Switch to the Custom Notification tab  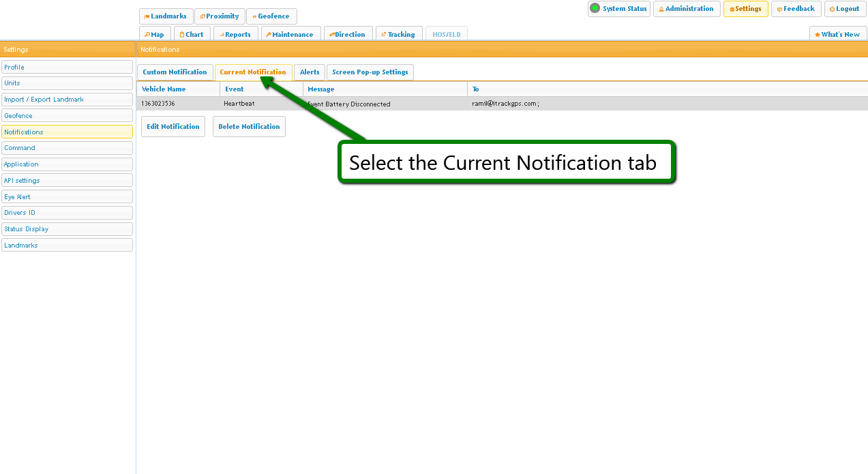(x=175, y=72)
